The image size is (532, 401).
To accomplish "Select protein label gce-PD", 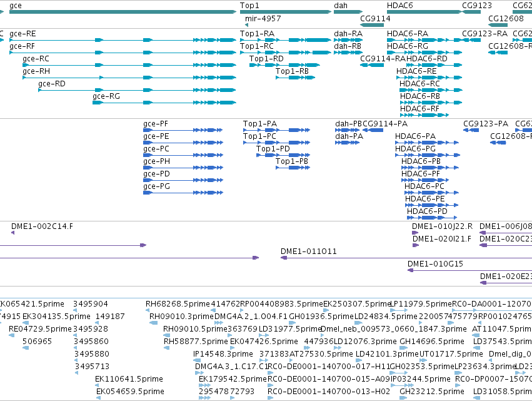I will (156, 174).
